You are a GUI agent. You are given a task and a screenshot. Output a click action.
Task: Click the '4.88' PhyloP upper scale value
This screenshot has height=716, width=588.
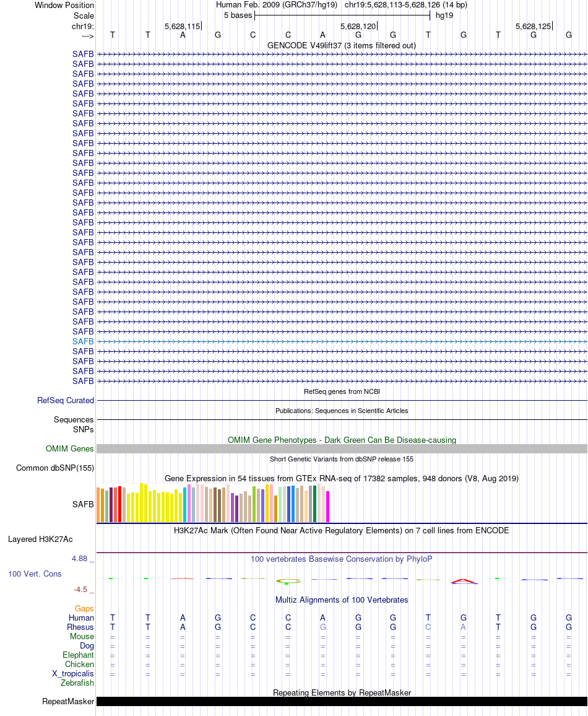pyautogui.click(x=79, y=559)
